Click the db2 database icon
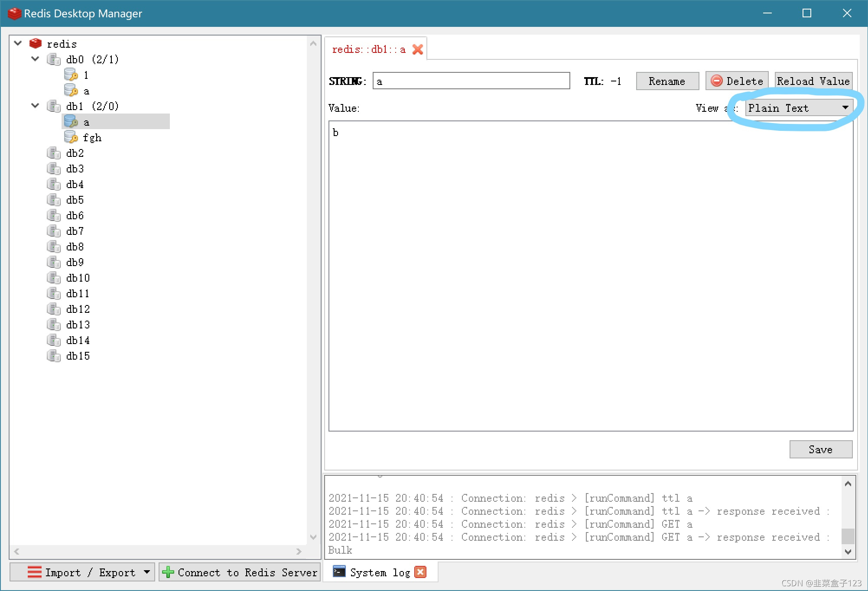The width and height of the screenshot is (868, 591). pos(53,153)
